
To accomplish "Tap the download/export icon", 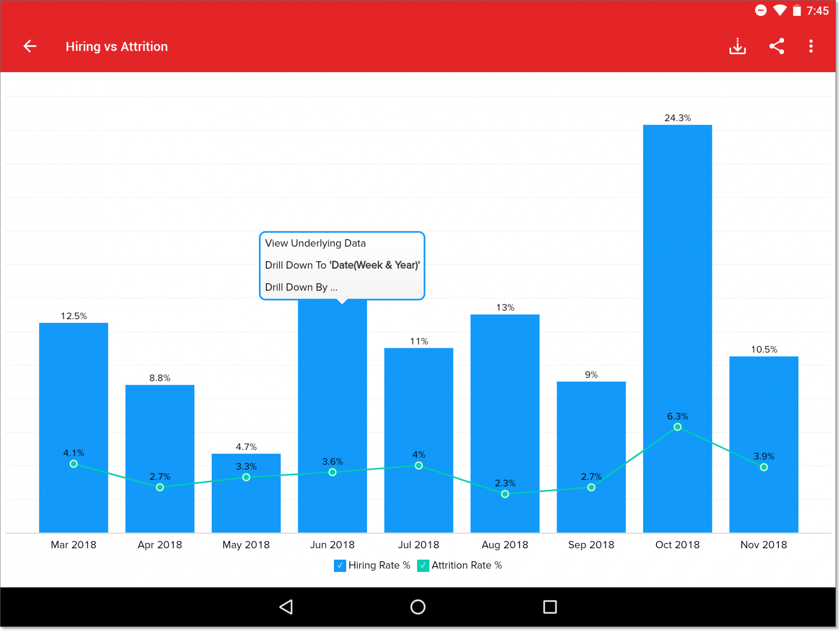I will point(738,46).
